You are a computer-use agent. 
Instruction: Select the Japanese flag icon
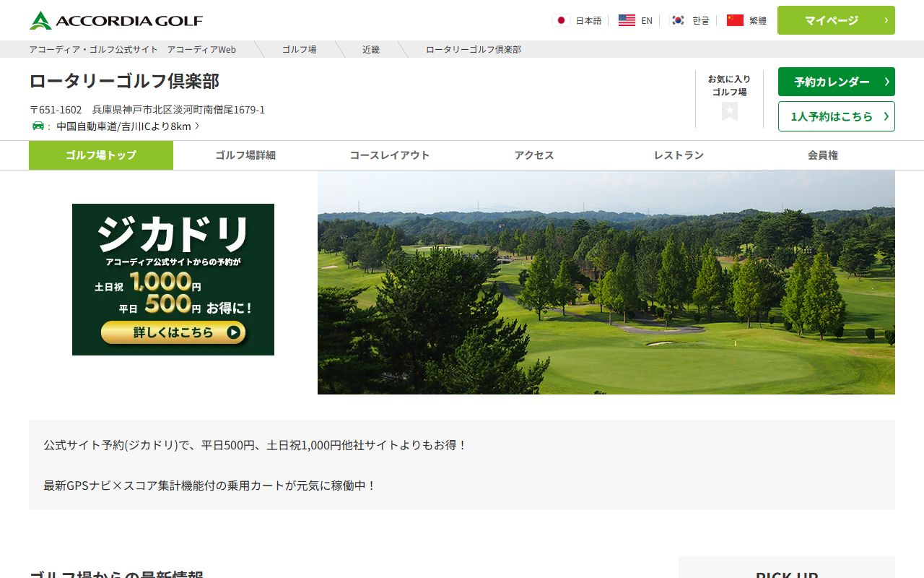coord(561,20)
